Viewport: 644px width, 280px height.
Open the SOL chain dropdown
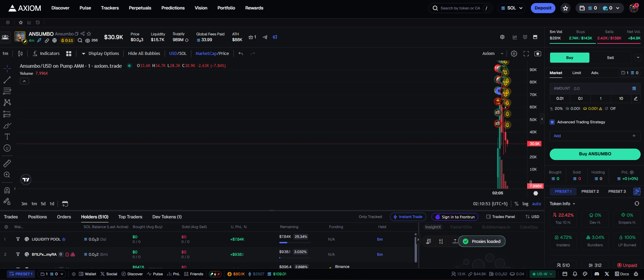click(512, 8)
